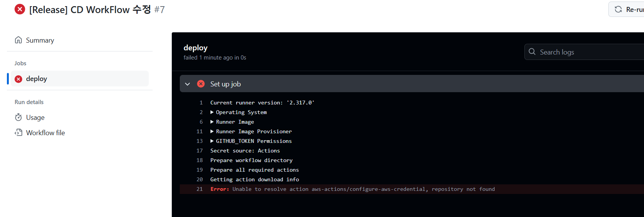Image resolution: width=644 pixels, height=217 pixels.
Task: Click the Set up job step header
Action: pyautogui.click(x=412, y=84)
